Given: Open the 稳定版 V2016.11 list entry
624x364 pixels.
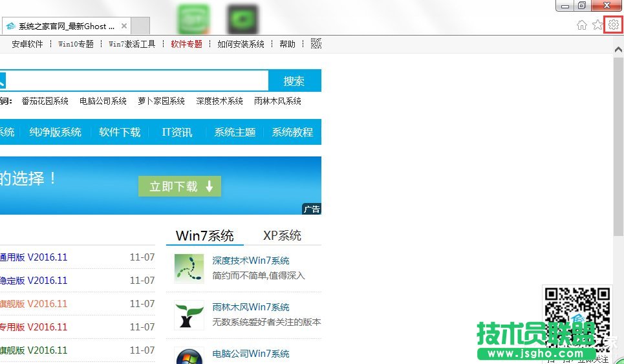Looking at the screenshot, I should 34,281.
